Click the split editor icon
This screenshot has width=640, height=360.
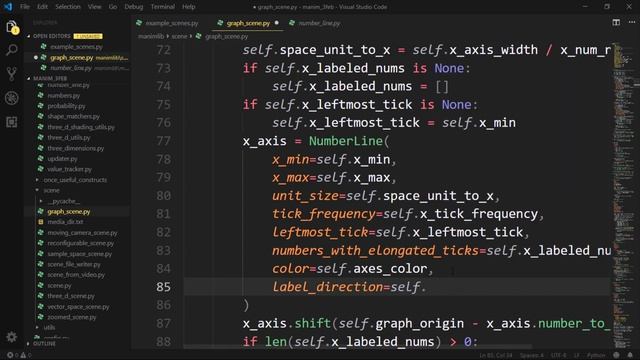[616, 22]
